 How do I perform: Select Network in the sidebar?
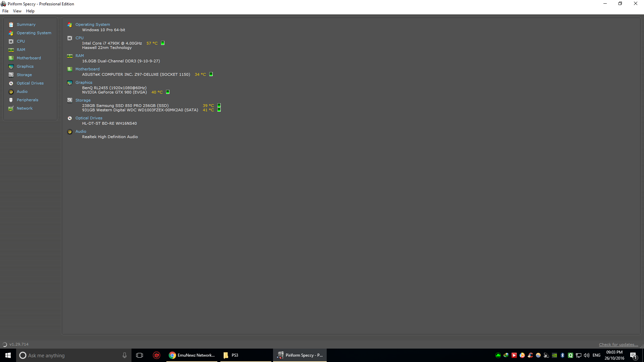tap(24, 109)
